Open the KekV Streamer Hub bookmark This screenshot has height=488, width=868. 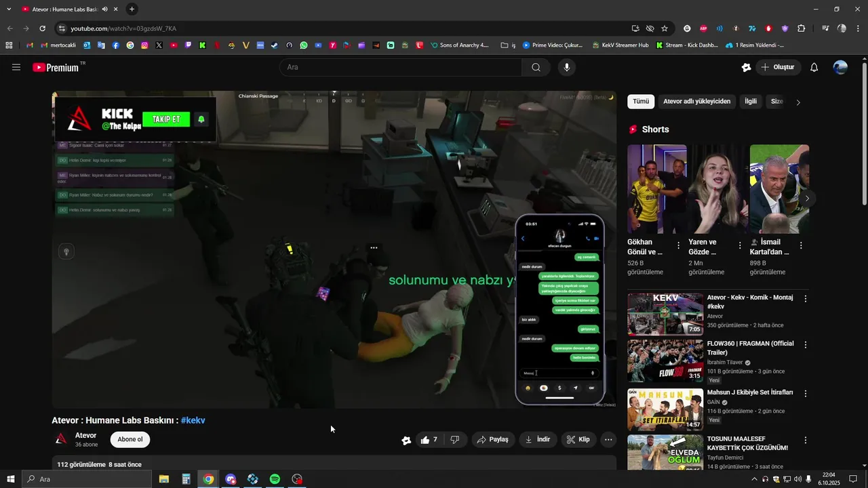tap(620, 45)
